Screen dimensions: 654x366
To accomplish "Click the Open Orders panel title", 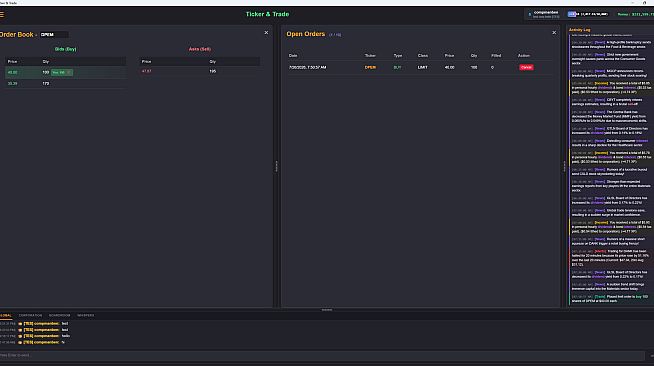I will [x=306, y=34].
